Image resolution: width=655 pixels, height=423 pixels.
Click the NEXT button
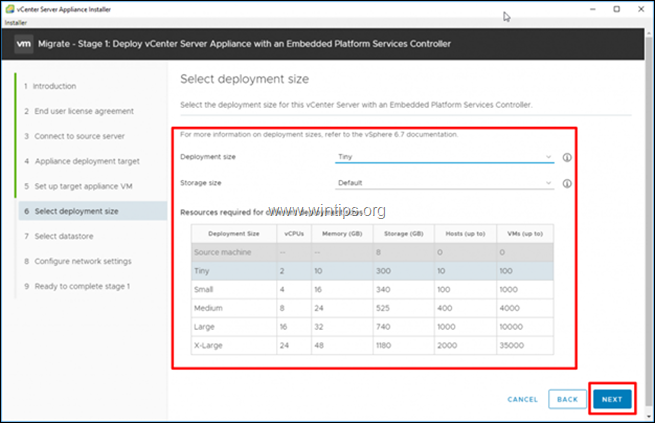click(x=612, y=399)
